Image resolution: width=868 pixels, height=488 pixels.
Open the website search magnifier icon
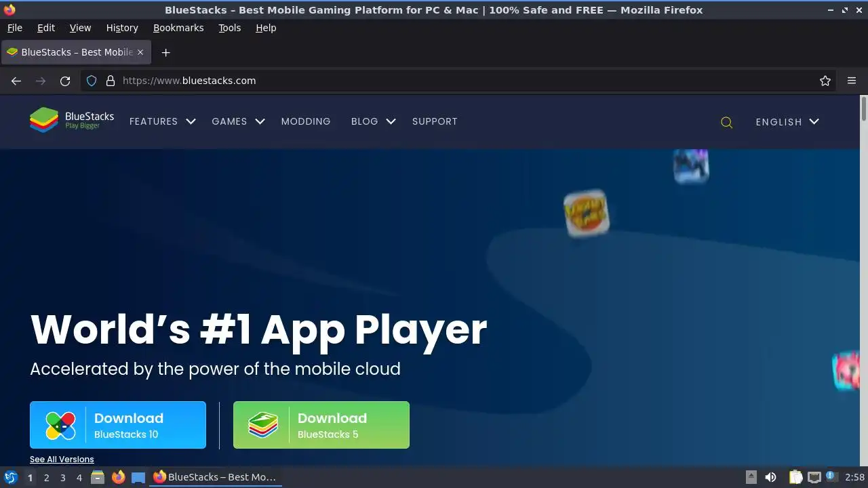point(726,122)
